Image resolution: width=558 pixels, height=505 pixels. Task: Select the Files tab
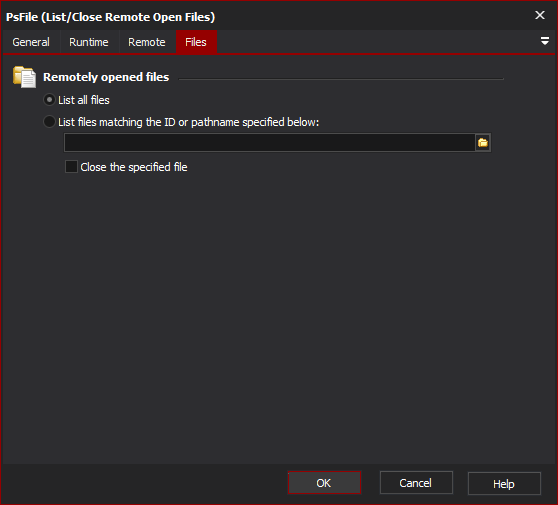[x=196, y=42]
